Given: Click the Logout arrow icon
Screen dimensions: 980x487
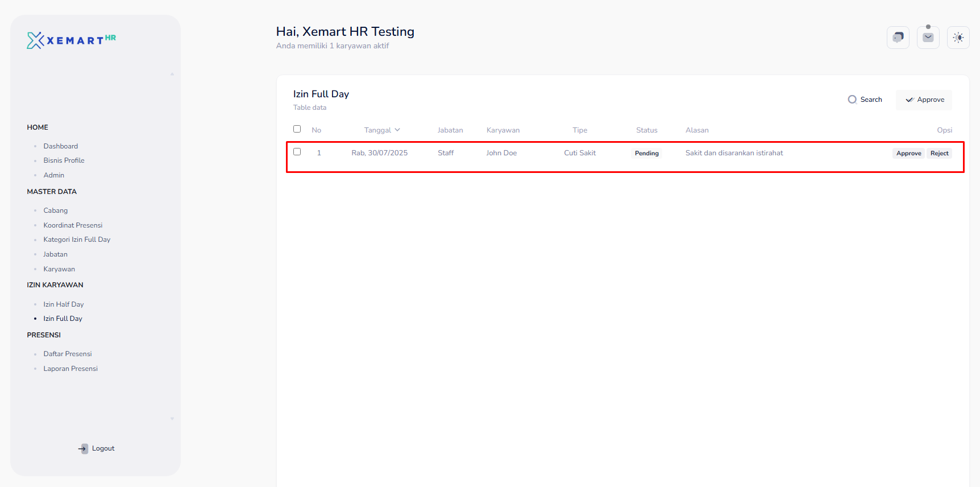Looking at the screenshot, I should pyautogui.click(x=83, y=448).
